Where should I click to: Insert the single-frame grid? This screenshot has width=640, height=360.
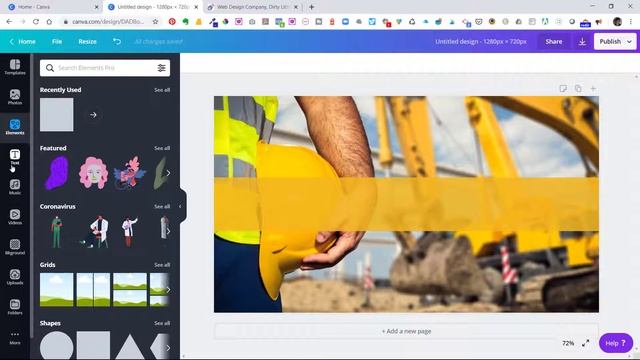click(57, 289)
